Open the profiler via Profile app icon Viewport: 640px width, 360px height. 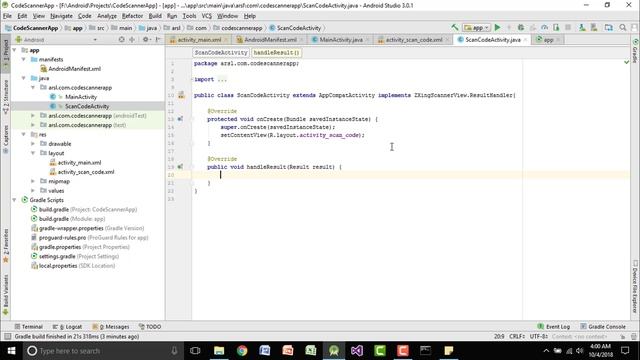[x=544, y=27]
